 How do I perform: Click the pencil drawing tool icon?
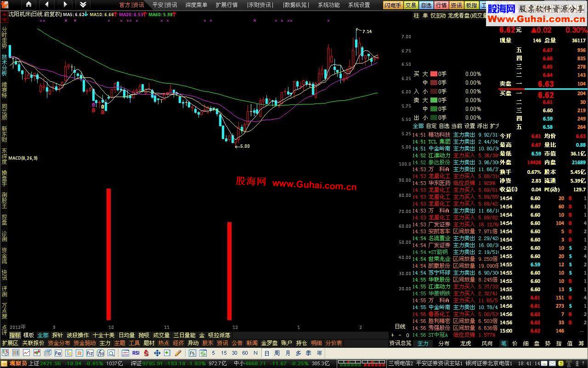pos(178,353)
